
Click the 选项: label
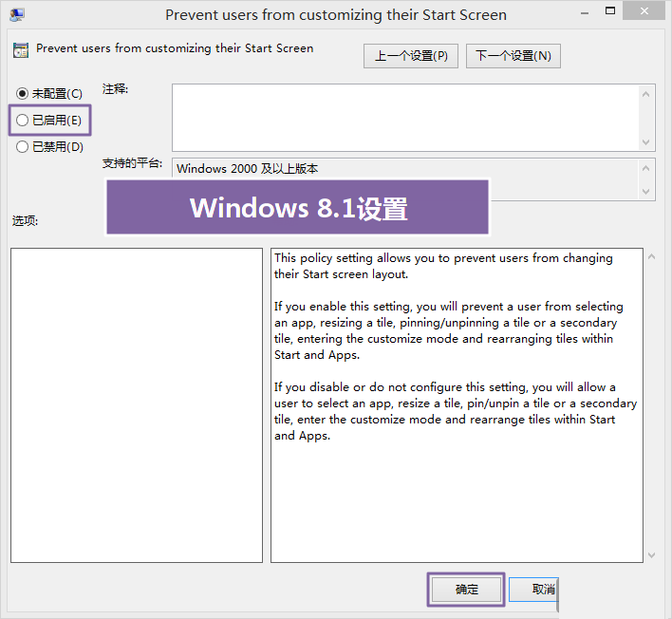(x=25, y=221)
